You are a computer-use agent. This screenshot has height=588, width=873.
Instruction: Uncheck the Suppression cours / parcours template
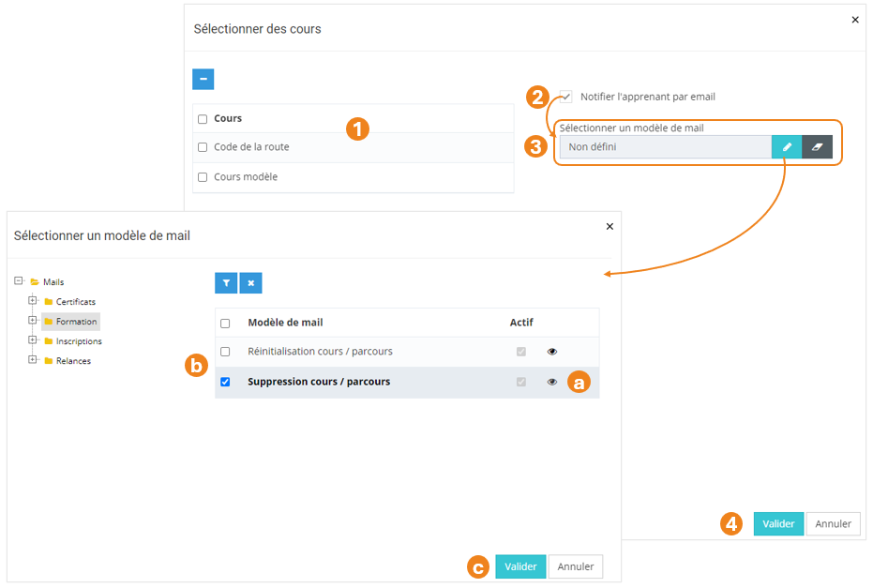click(x=225, y=382)
